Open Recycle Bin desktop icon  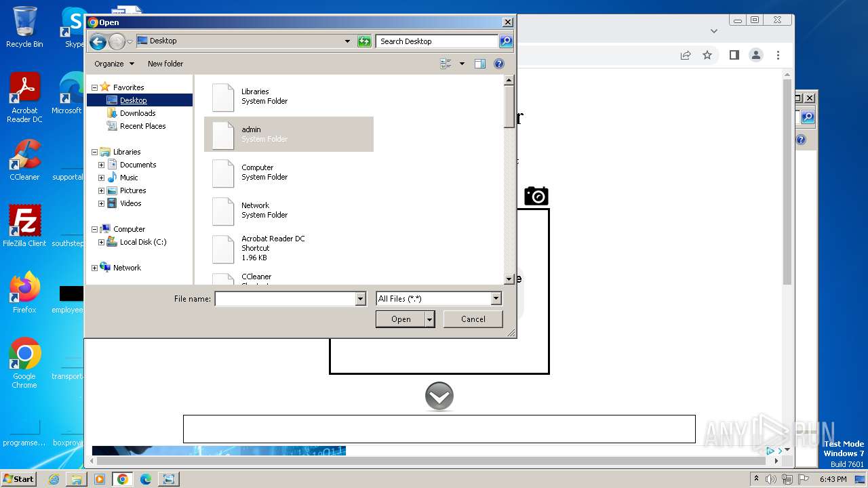[24, 27]
